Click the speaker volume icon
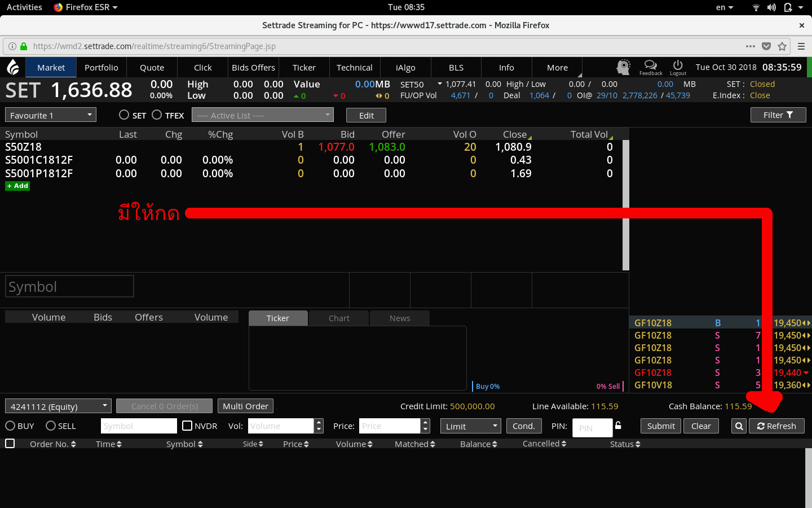This screenshot has height=508, width=812. pyautogui.click(x=771, y=7)
